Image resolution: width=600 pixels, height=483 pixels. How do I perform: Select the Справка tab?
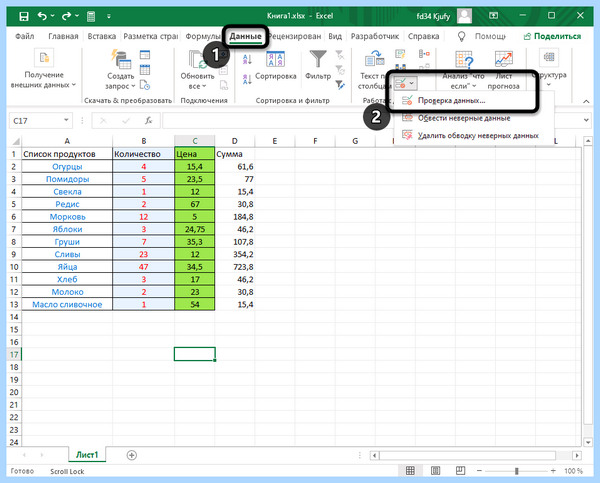423,36
